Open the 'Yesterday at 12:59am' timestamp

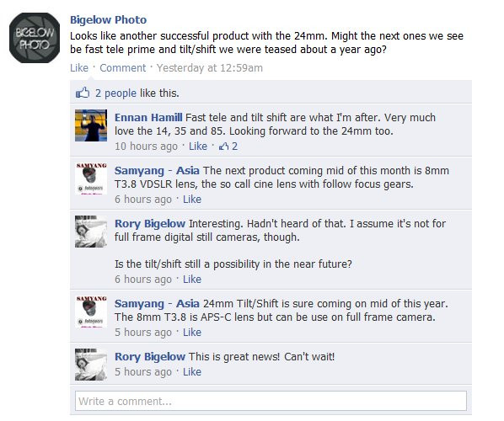pyautogui.click(x=210, y=67)
